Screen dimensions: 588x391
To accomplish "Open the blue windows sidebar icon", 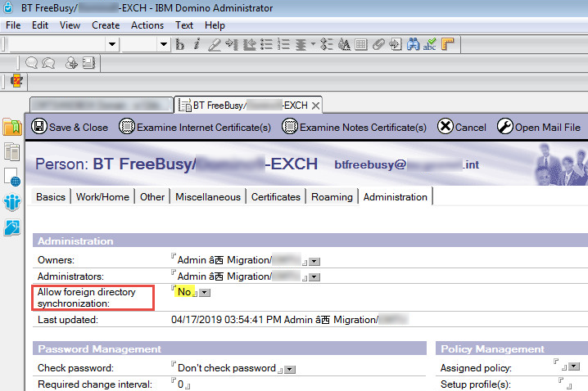I will [12, 227].
